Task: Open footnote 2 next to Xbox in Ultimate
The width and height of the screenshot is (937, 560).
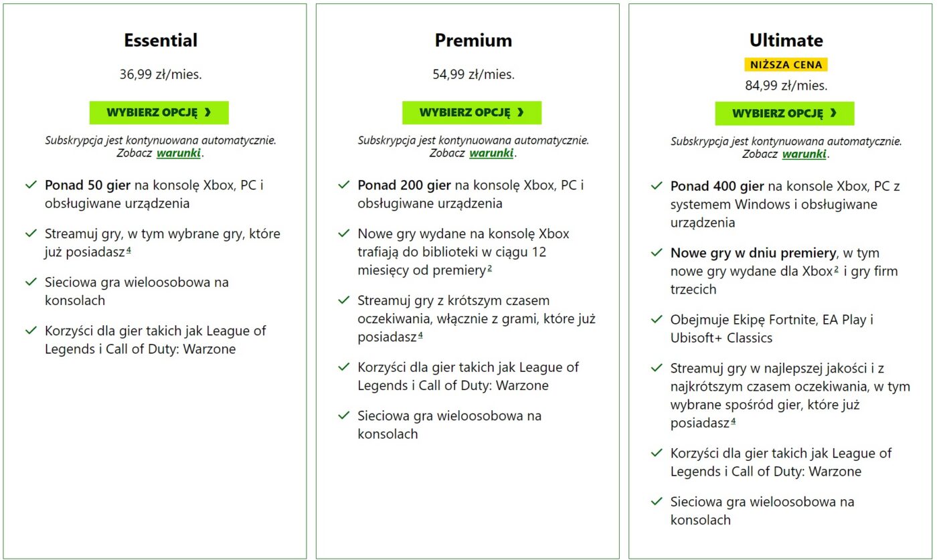Action: point(836,270)
